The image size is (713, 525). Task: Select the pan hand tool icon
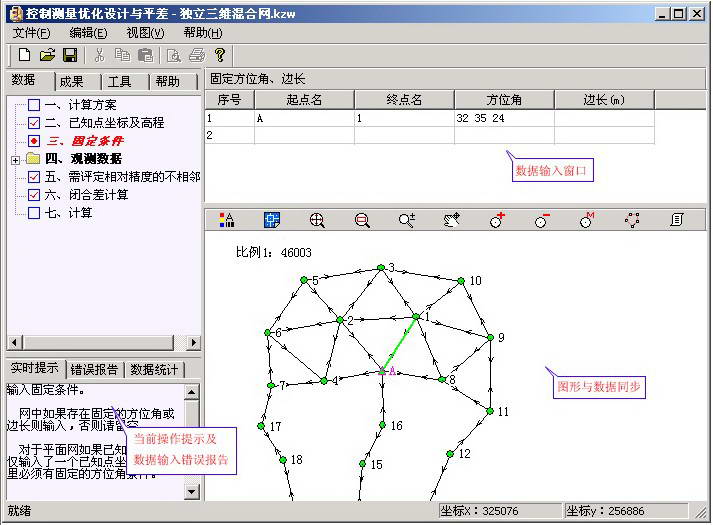pyautogui.click(x=452, y=220)
